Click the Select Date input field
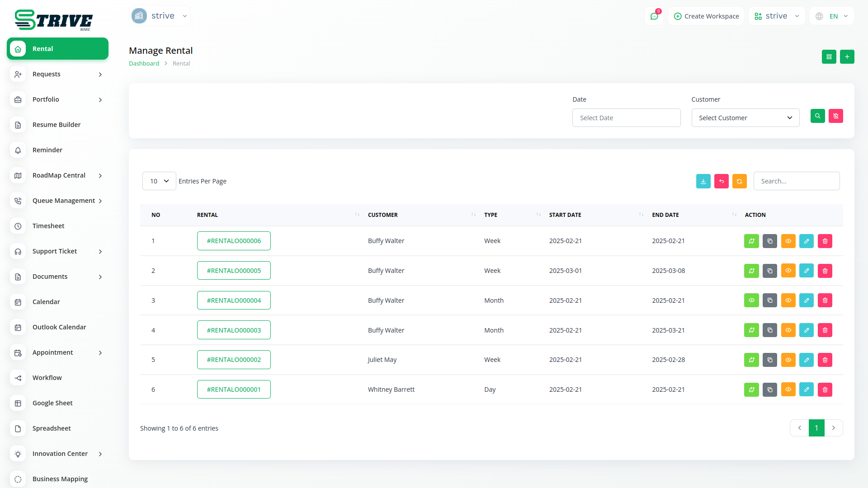Screen dimensions: 868x488 click(x=626, y=118)
